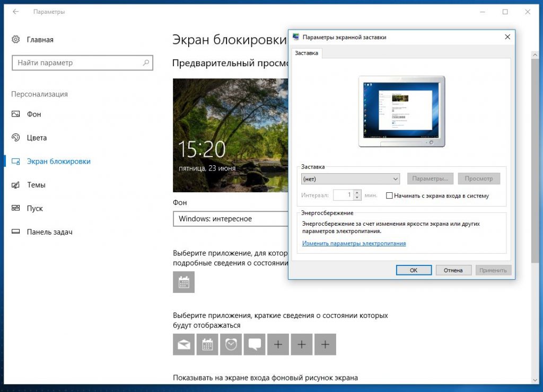Open detailed status calendar app icon
The image size is (543, 392).
[183, 282]
